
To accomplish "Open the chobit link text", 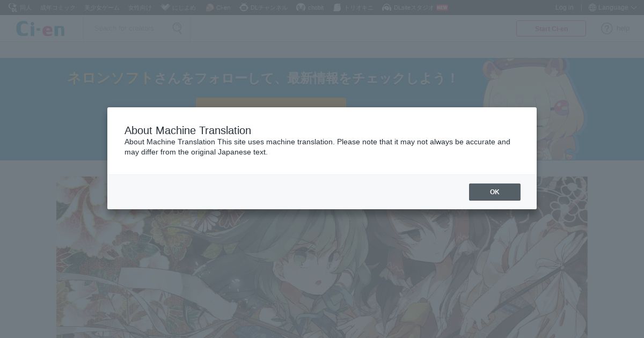I will pos(316,8).
